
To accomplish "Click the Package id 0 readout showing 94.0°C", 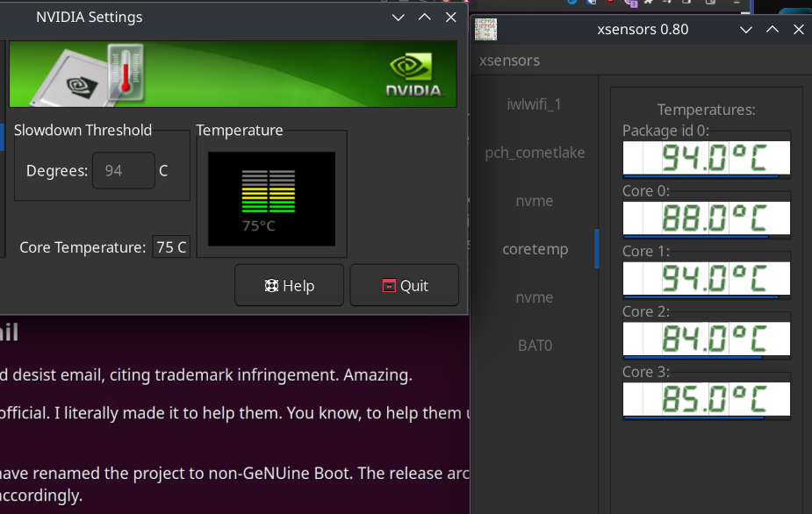I will 707,158.
